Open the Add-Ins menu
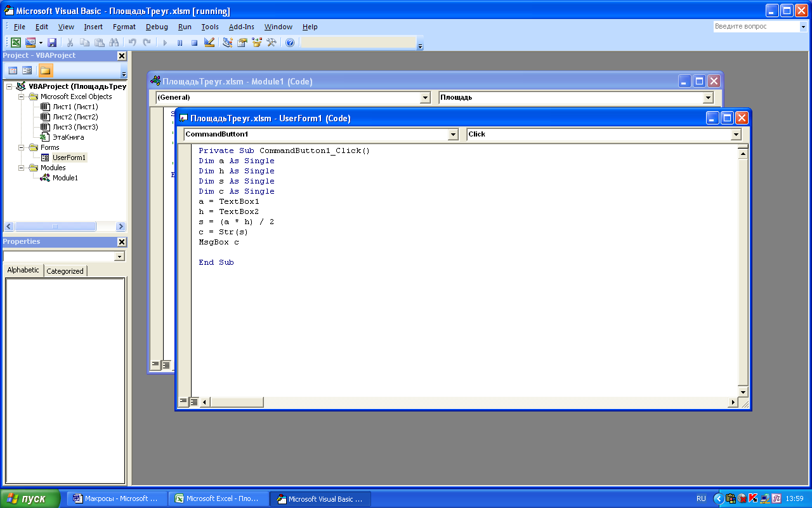This screenshot has width=812, height=508. pyautogui.click(x=241, y=27)
